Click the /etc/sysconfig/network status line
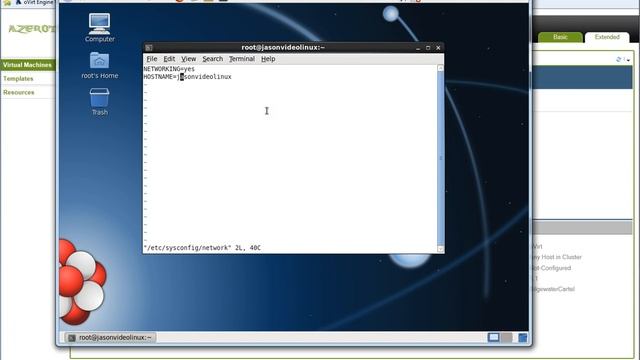Screen dimensions: 640x360 click(202, 248)
